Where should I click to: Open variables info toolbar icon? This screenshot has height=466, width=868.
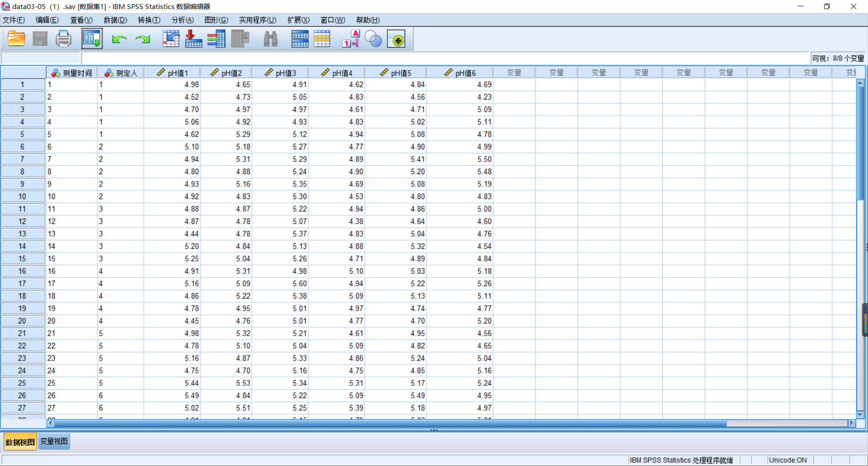tap(217, 39)
